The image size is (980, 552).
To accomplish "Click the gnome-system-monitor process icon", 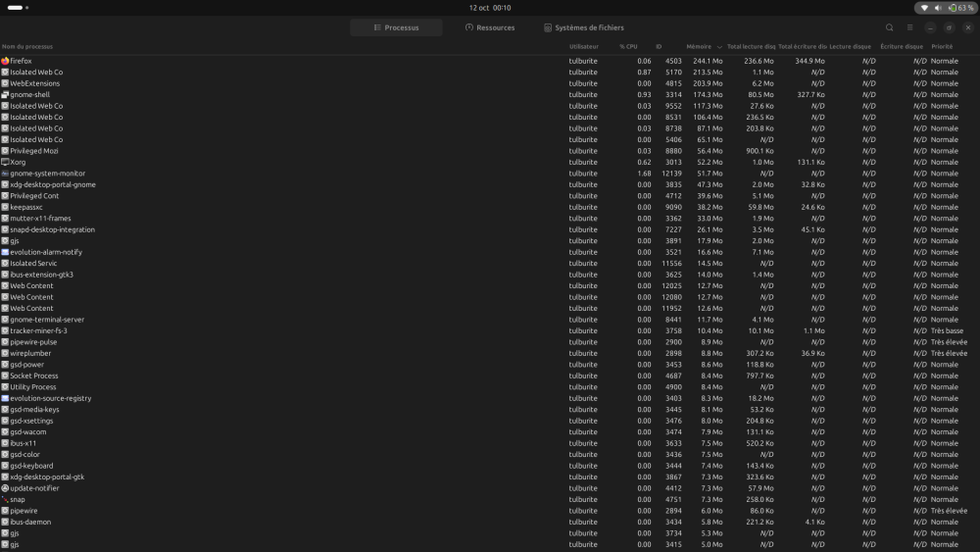I will (5, 174).
